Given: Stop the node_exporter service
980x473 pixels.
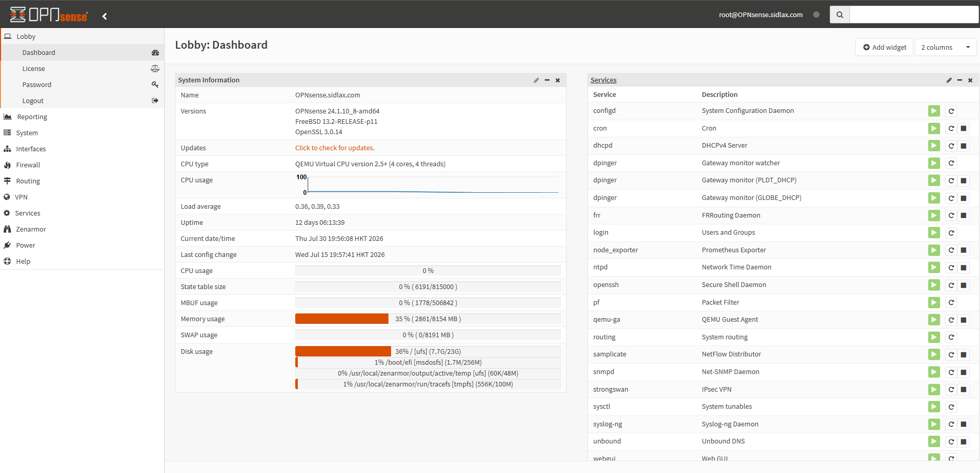Looking at the screenshot, I should [x=963, y=250].
